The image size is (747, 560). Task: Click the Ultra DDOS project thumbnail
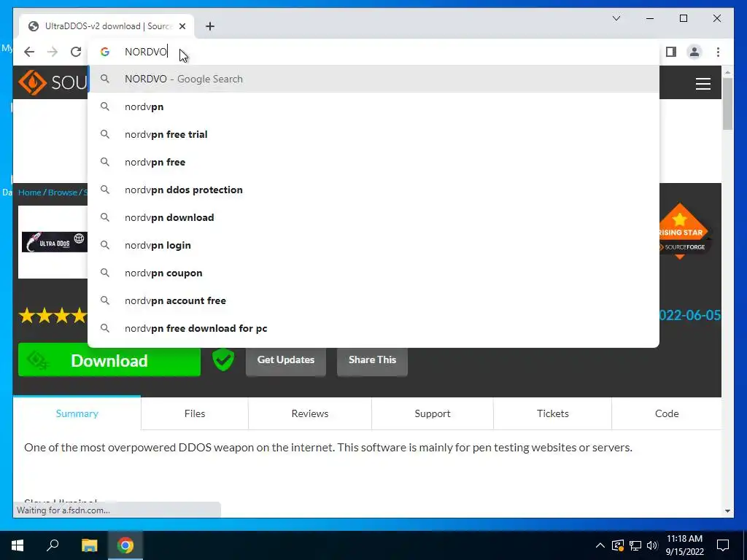pos(53,242)
